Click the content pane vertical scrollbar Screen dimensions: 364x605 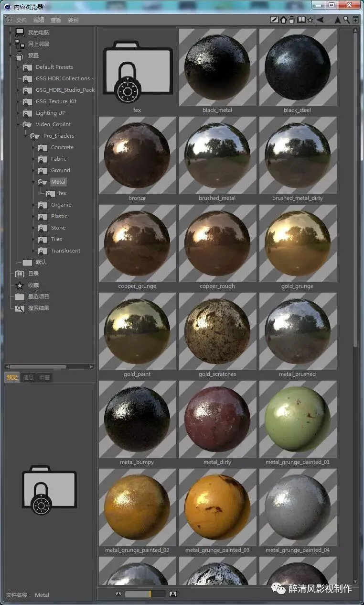[x=355, y=306]
